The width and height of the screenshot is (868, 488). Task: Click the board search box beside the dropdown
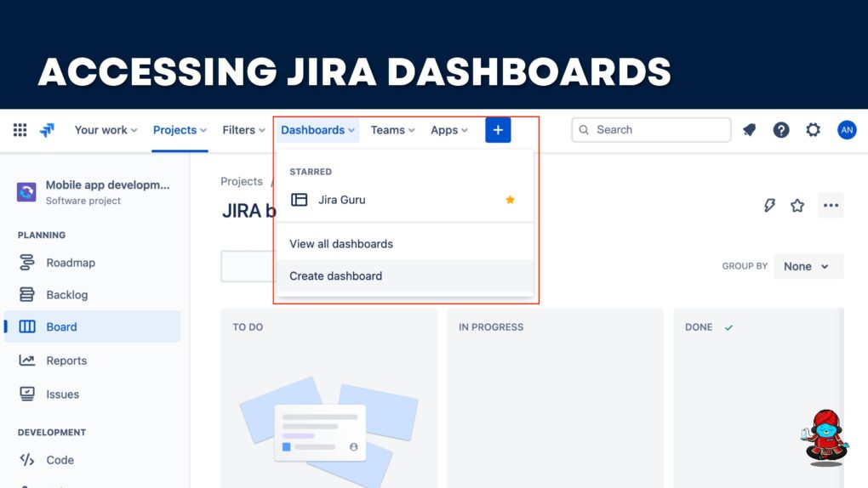pos(248,266)
